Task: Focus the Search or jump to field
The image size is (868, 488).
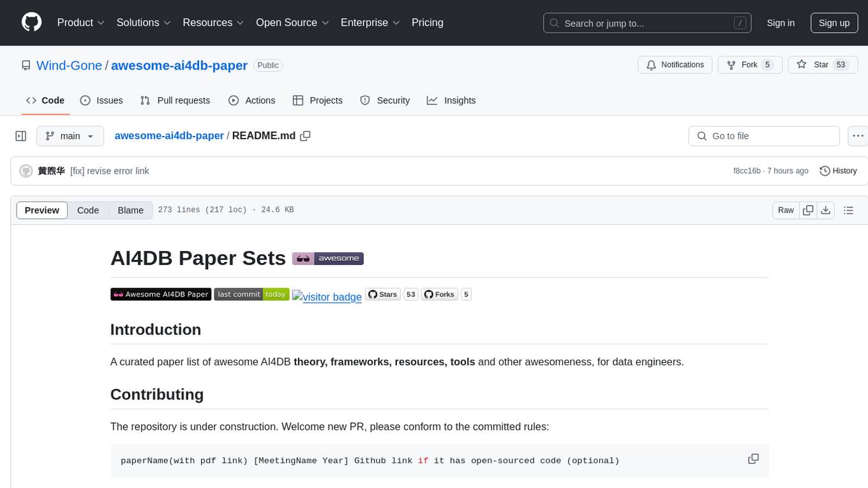Action: [x=647, y=23]
